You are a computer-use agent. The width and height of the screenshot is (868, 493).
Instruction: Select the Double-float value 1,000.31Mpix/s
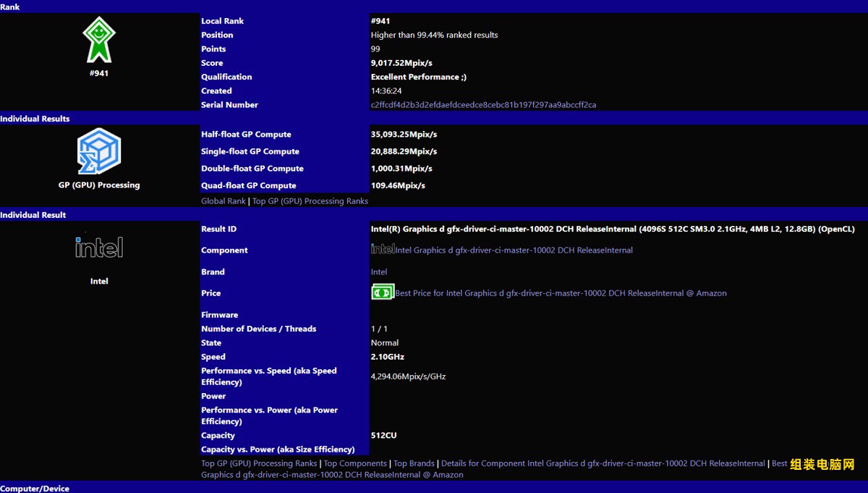tap(401, 169)
